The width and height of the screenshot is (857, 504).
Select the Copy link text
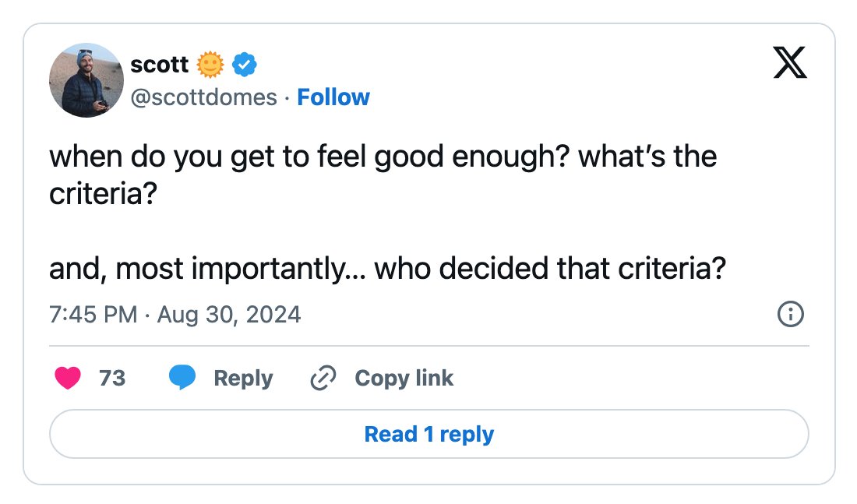(x=404, y=379)
